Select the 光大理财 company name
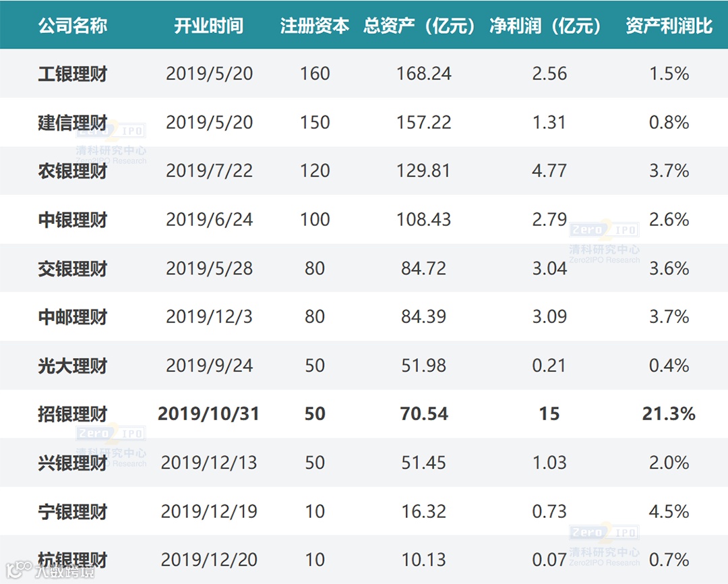 (x=72, y=366)
